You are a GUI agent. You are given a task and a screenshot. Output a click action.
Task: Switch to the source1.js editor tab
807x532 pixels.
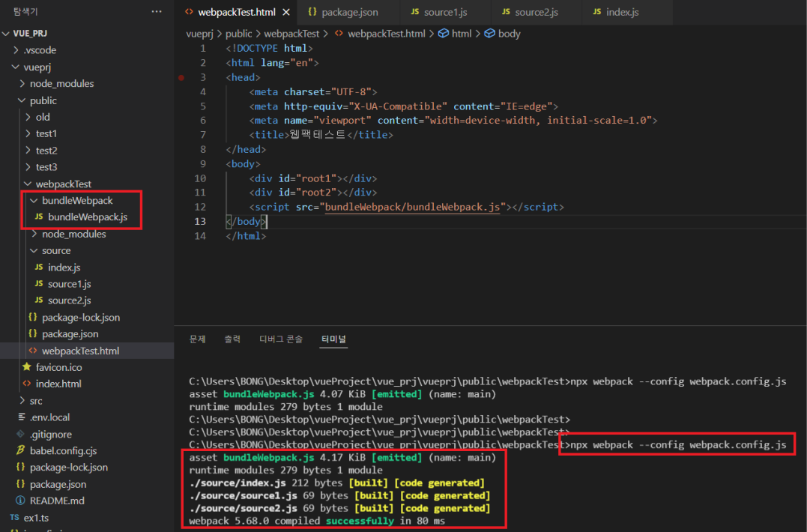[439, 12]
